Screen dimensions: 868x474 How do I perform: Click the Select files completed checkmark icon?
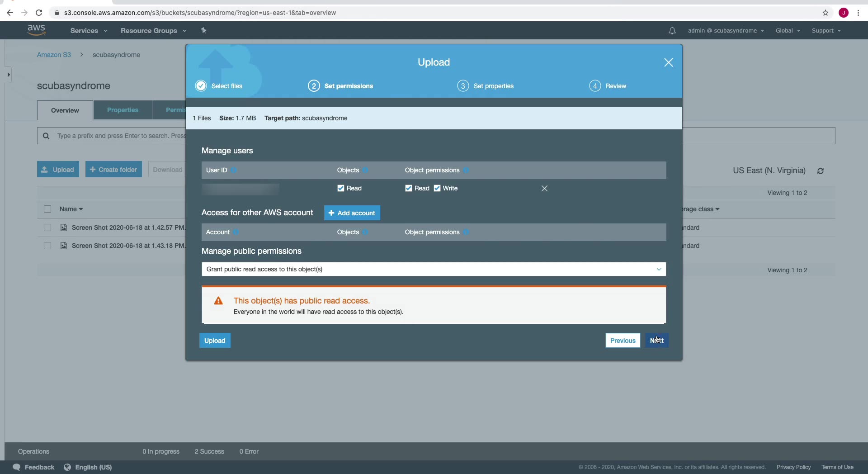point(201,86)
